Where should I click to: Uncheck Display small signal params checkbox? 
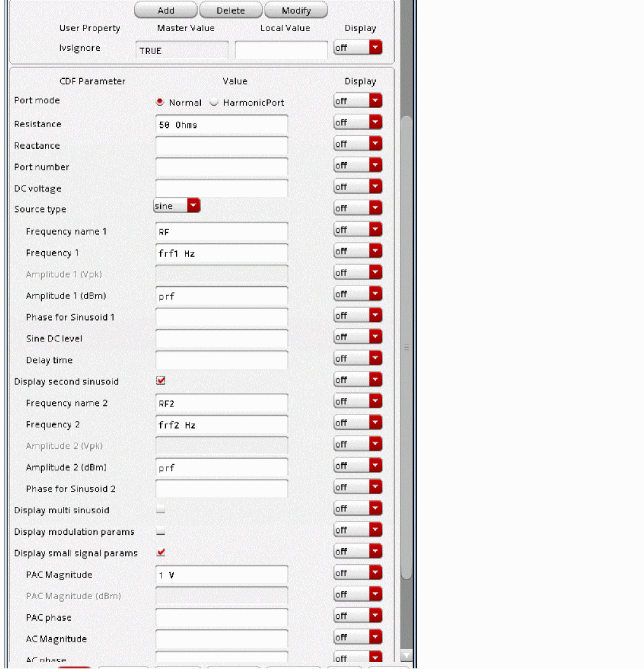pyautogui.click(x=161, y=552)
